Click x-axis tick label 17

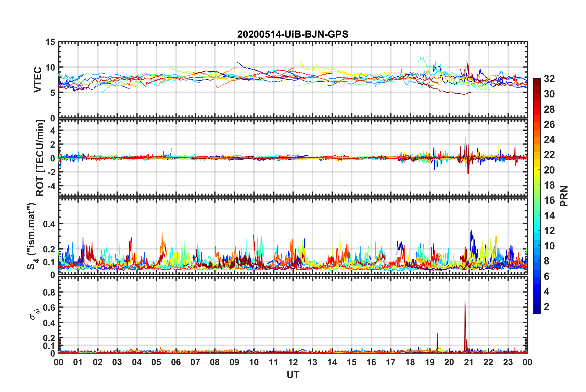pyautogui.click(x=391, y=362)
